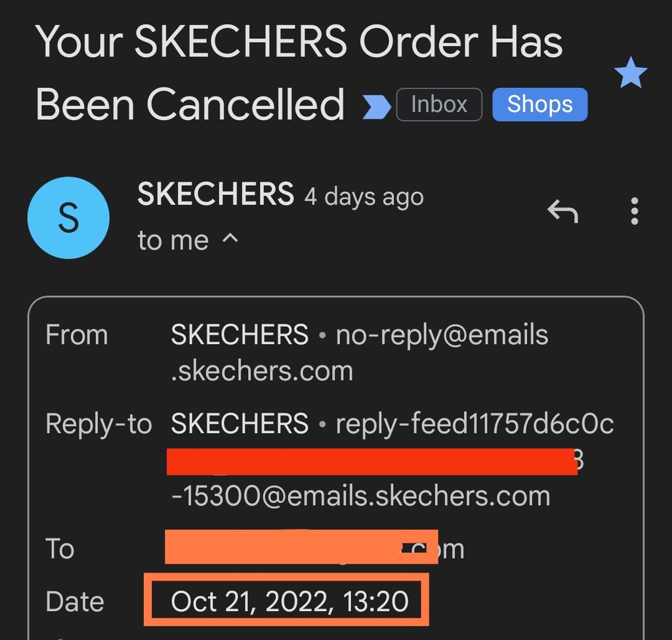Select SKECHERS name in the Reply-to row
This screenshot has height=640, width=672.
pos(240,424)
